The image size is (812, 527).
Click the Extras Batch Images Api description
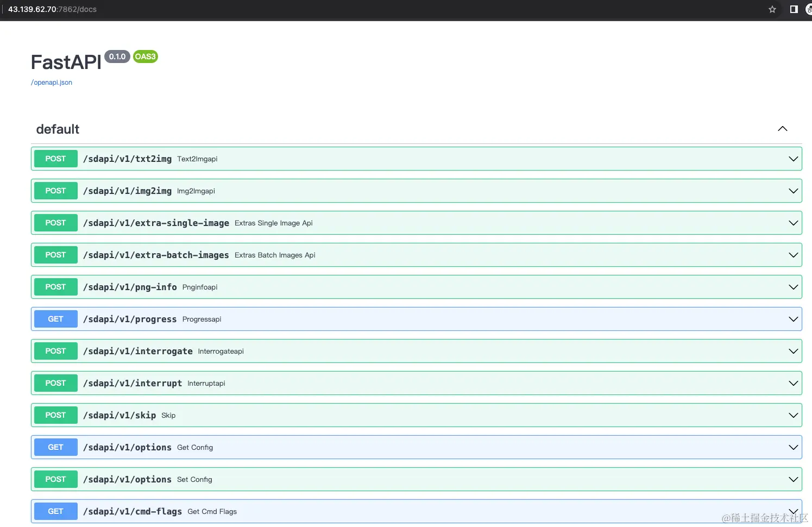coord(275,255)
